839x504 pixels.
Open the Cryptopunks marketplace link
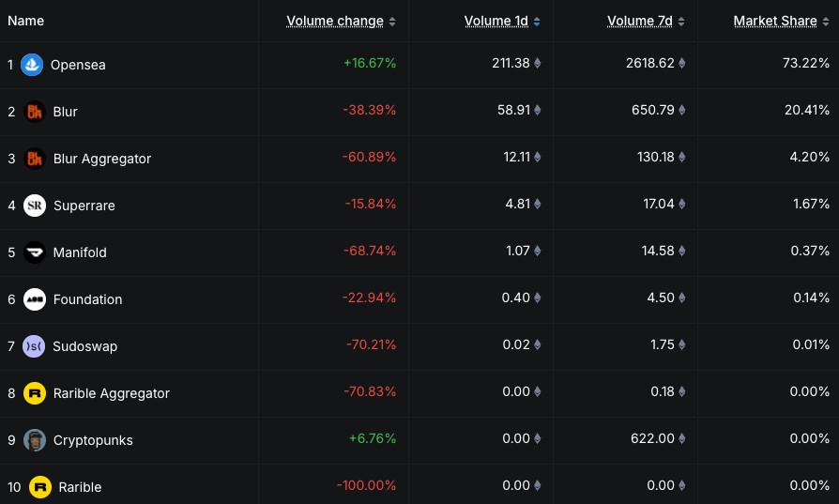[93, 440]
